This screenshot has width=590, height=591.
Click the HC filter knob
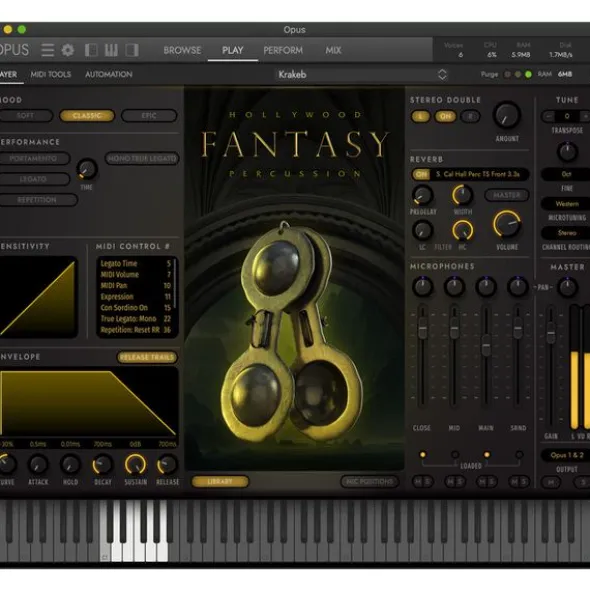[x=462, y=230]
